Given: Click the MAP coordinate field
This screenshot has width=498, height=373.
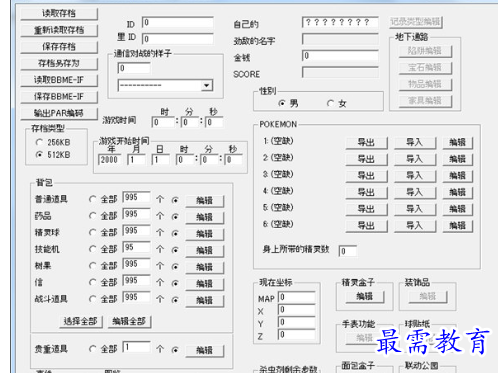Looking at the screenshot, I should click(297, 297).
